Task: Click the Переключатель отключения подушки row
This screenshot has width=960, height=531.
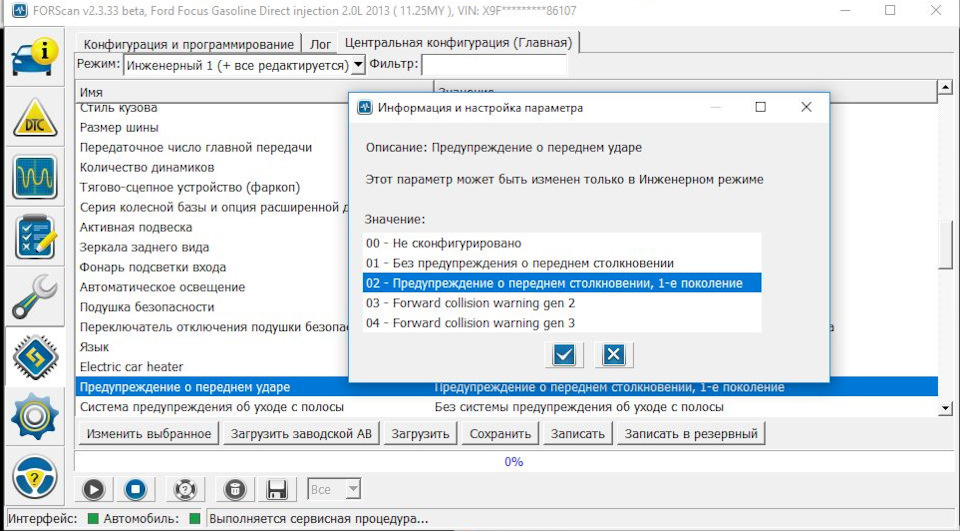Action: [x=212, y=327]
